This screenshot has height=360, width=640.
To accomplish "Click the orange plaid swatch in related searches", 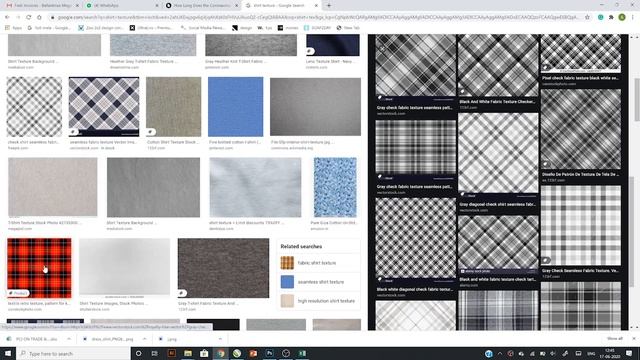I will pyautogui.click(x=287, y=263).
